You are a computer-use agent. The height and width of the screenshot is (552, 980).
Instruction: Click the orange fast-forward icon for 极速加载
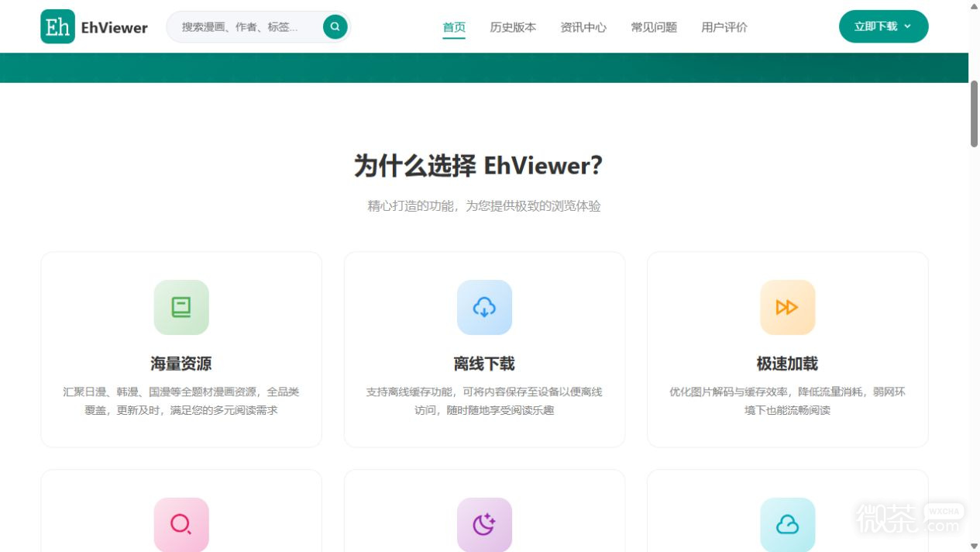(x=787, y=307)
